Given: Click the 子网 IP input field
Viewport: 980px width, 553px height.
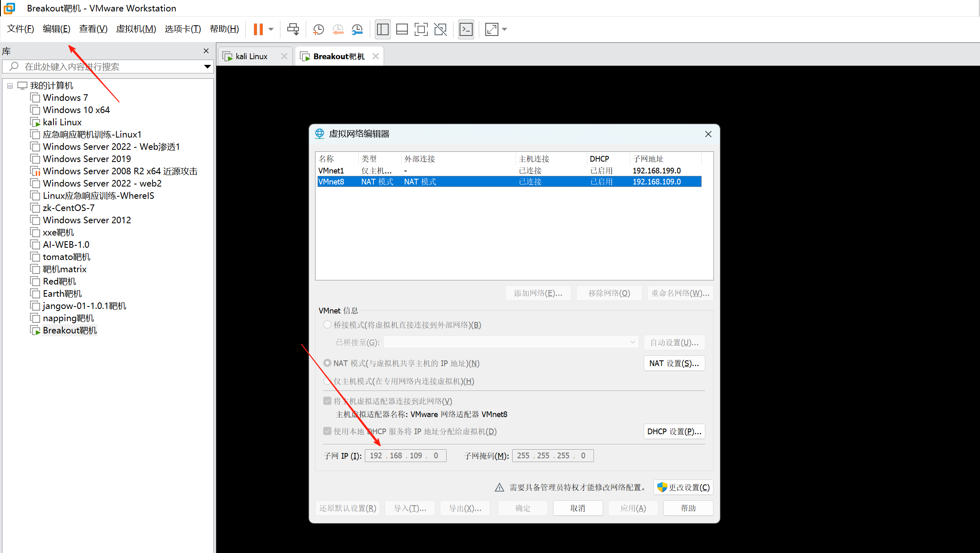Looking at the screenshot, I should [405, 455].
